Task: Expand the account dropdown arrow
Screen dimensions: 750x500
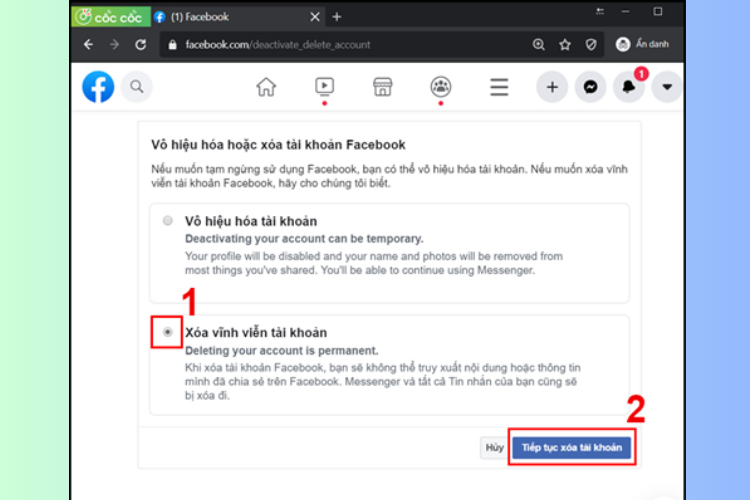Action: [667, 87]
